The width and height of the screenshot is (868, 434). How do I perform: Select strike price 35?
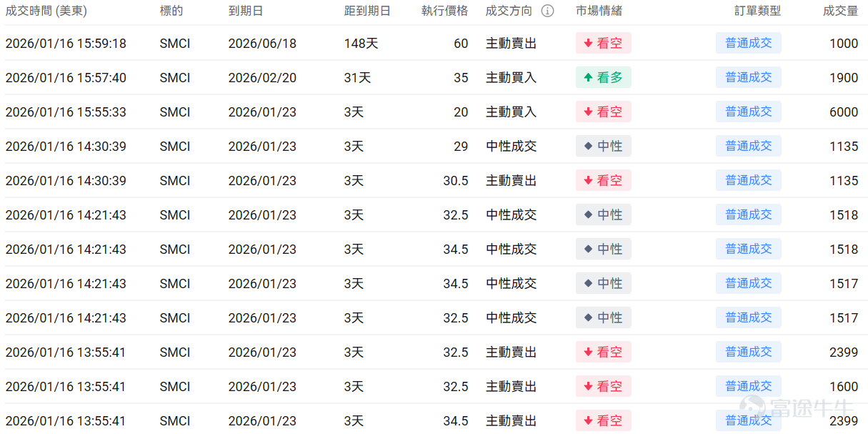point(461,78)
